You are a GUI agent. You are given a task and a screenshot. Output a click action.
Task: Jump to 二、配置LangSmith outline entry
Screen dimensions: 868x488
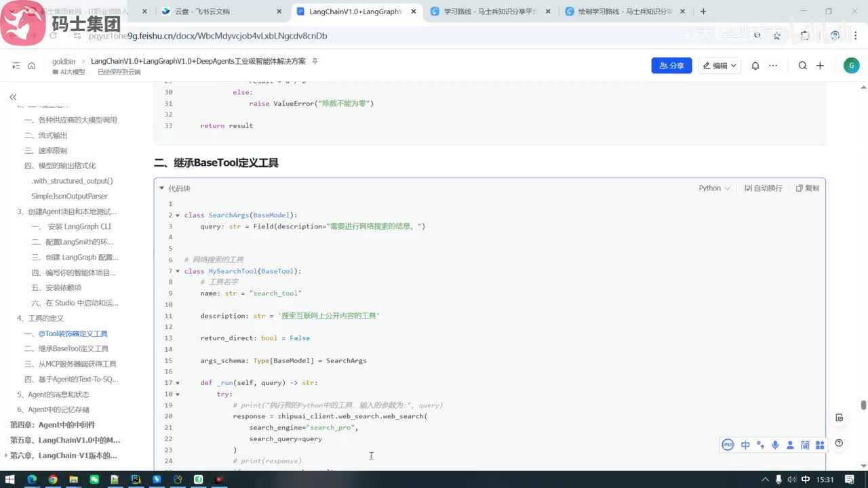[x=73, y=242]
